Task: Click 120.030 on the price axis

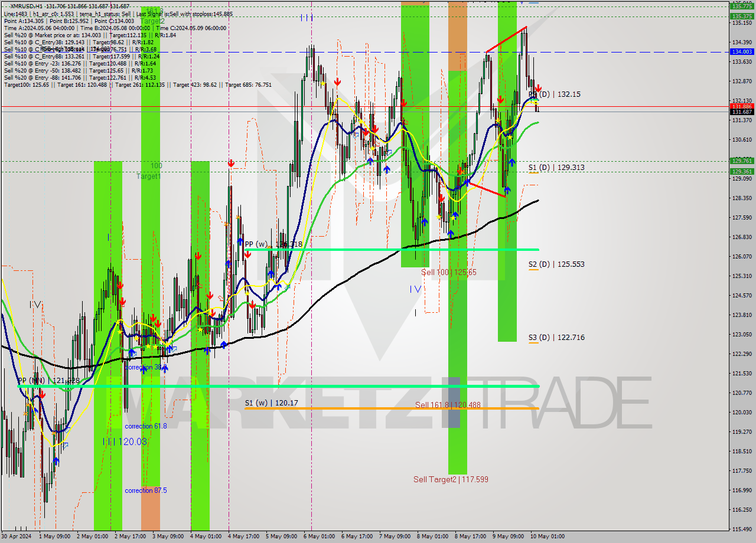Action: [742, 413]
